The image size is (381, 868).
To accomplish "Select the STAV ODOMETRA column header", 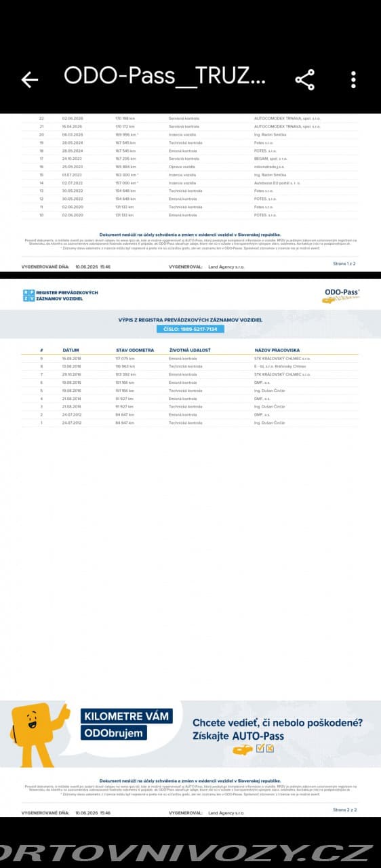I will click(135, 350).
